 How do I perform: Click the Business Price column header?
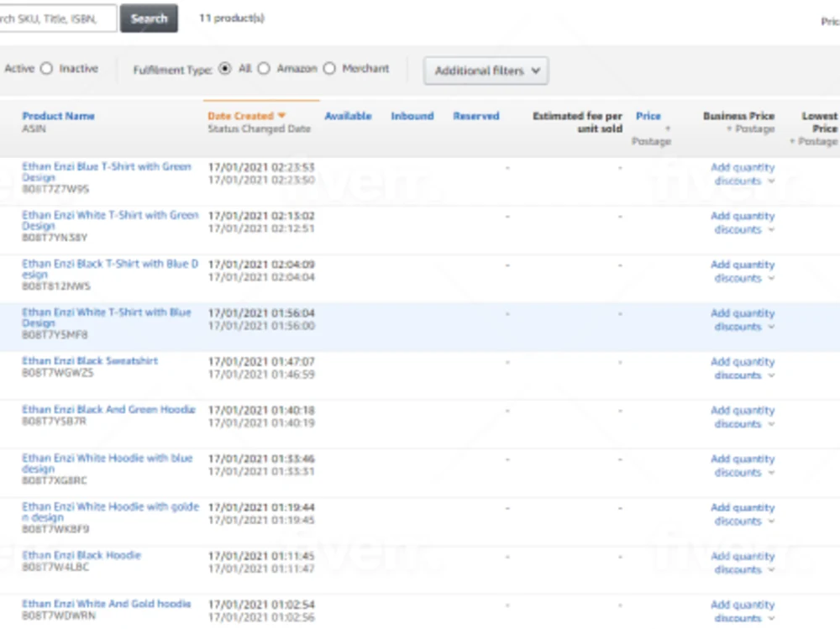pos(738,116)
